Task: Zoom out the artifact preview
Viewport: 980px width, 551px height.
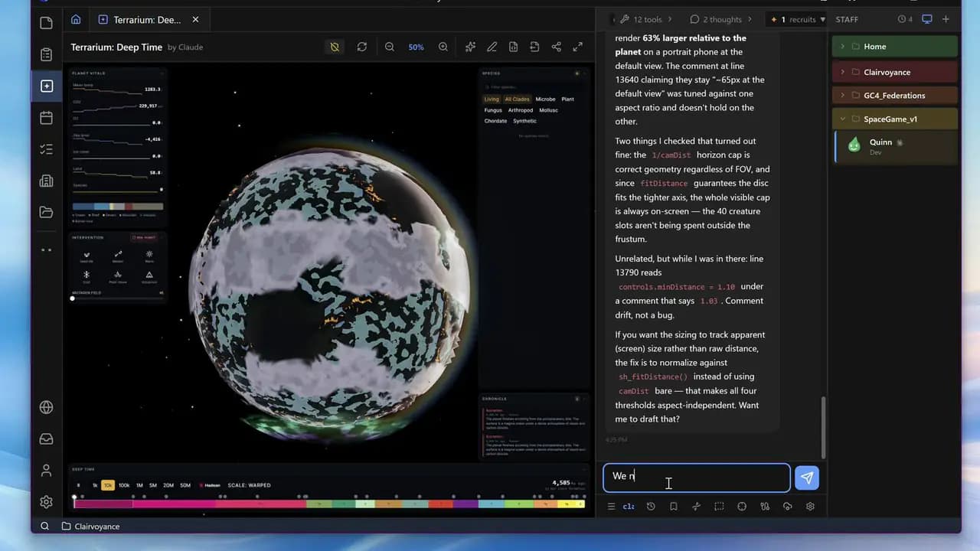Action: click(x=390, y=47)
